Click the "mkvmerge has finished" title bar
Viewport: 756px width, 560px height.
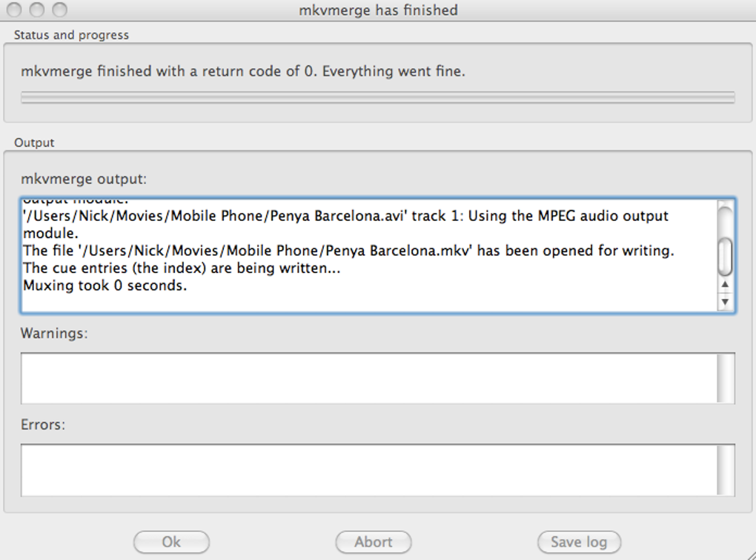[x=378, y=10]
